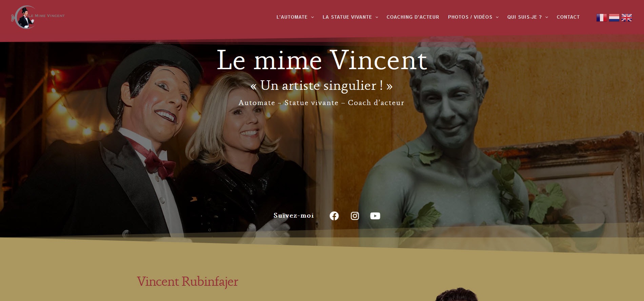Click the Suivez-moi label
644x301 pixels.
(x=294, y=216)
